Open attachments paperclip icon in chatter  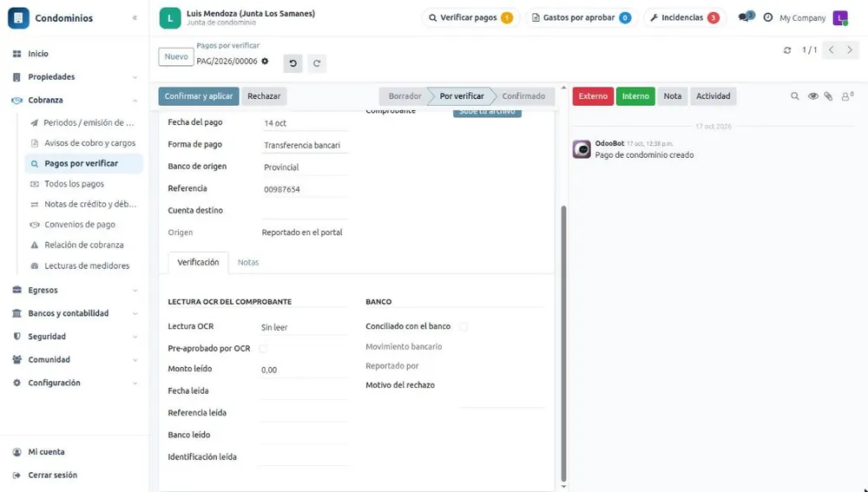click(828, 96)
